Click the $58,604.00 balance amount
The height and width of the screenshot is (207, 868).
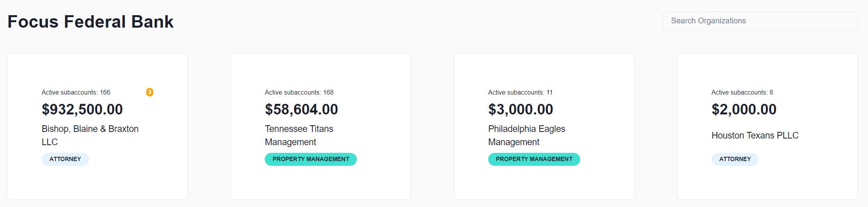click(301, 109)
